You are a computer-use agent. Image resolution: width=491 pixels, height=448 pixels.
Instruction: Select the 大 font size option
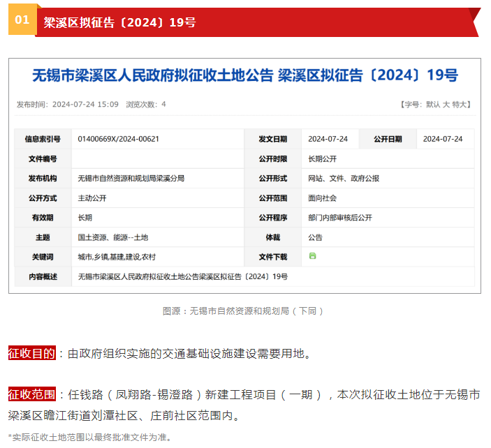pos(446,105)
